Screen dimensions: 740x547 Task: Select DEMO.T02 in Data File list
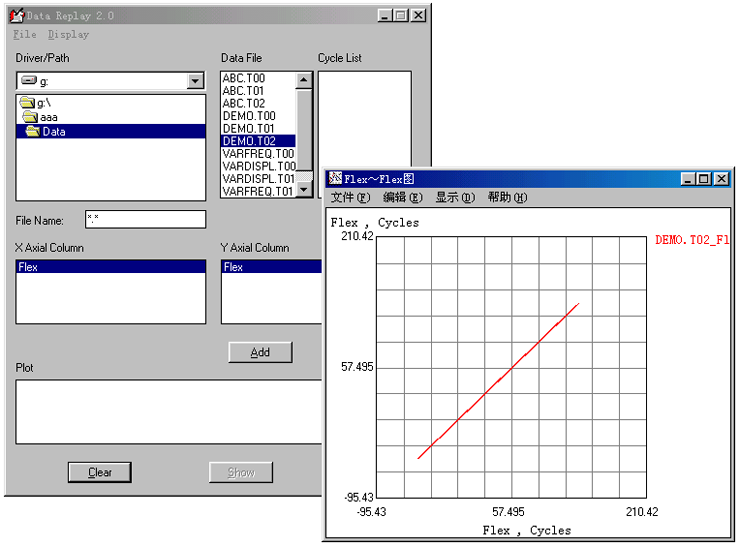259,141
